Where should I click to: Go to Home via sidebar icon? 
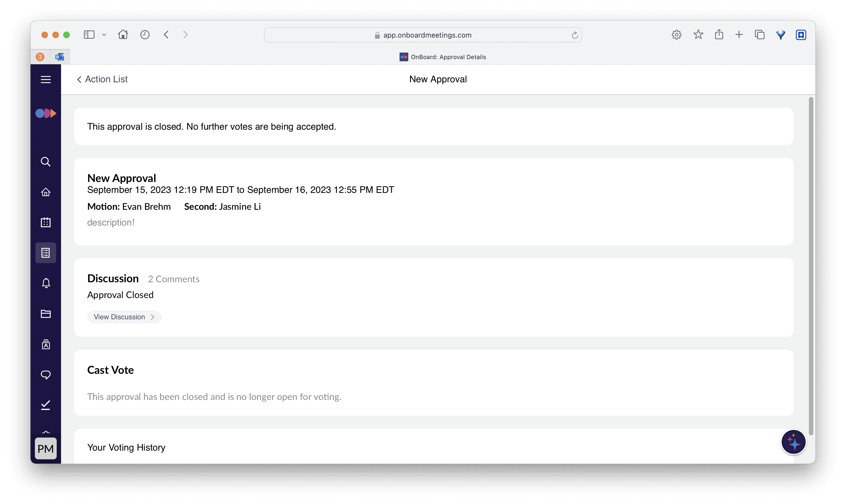46,192
